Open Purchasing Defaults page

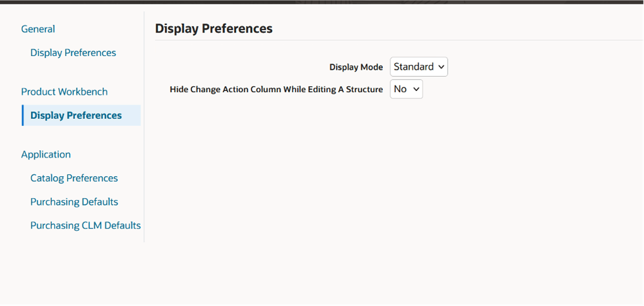coord(74,202)
